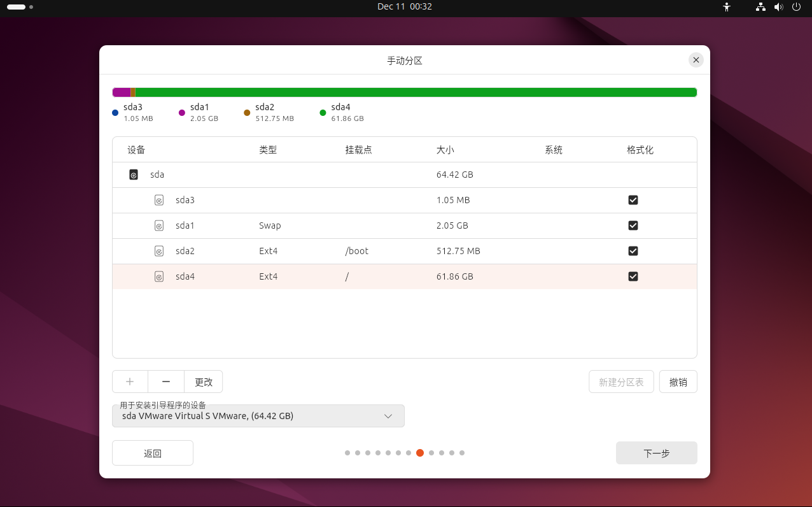
Task: Click the 撤销 revert button
Action: (x=678, y=382)
